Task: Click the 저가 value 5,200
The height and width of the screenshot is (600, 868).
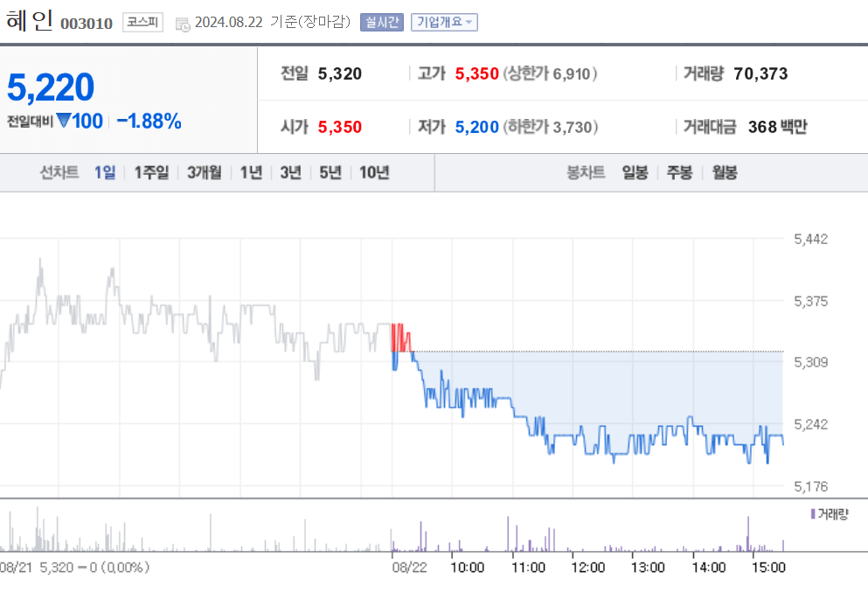Action: click(x=476, y=127)
